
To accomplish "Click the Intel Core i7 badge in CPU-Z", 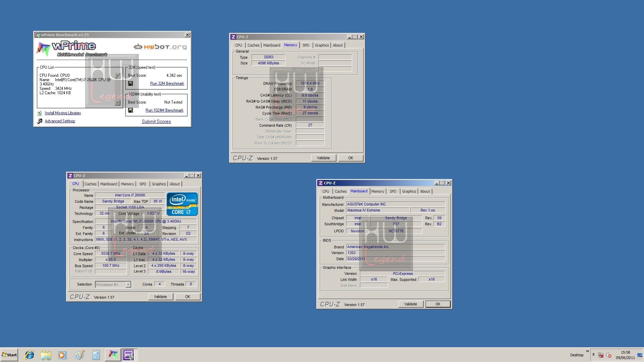I will pos(182,204).
